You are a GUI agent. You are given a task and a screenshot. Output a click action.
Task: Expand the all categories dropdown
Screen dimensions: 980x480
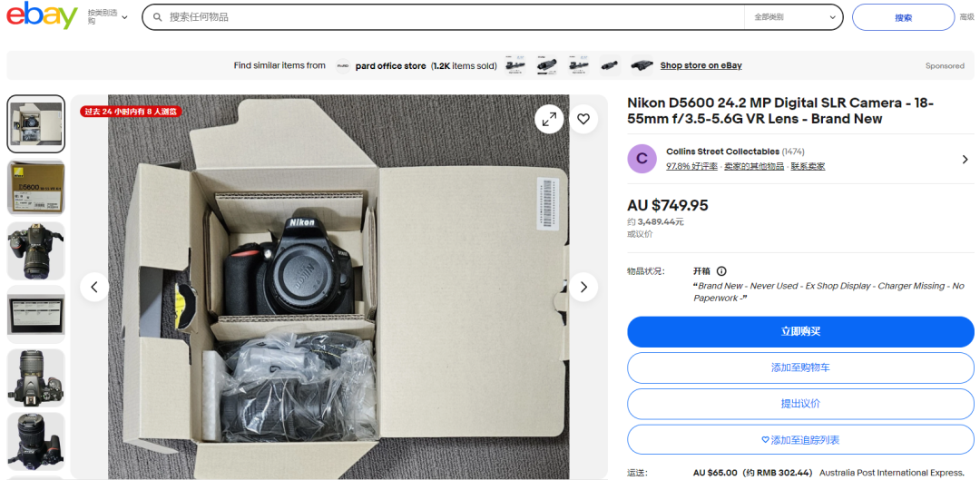point(794,17)
